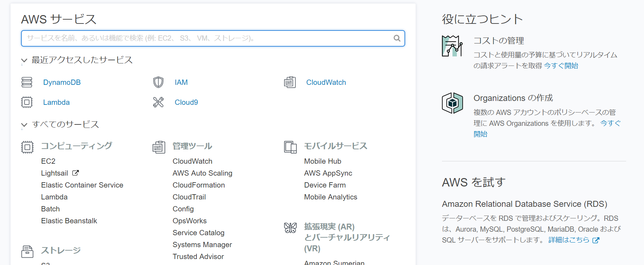This screenshot has width=644, height=265.
Task: Open Mobile Analytics service
Action: click(x=330, y=197)
